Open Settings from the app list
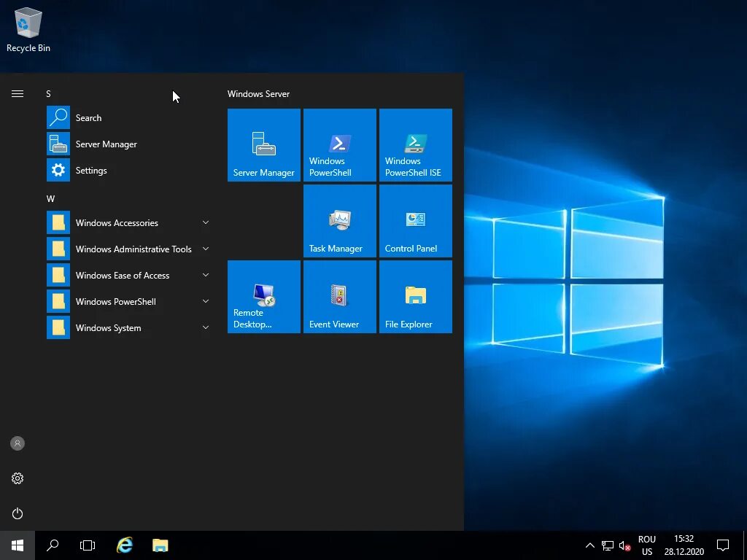This screenshot has height=560, width=747. (x=128, y=170)
